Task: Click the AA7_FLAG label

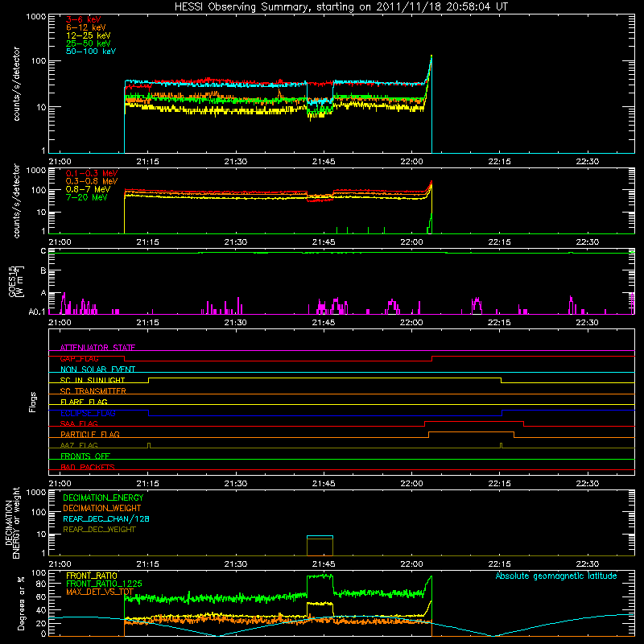Action: pyautogui.click(x=79, y=445)
